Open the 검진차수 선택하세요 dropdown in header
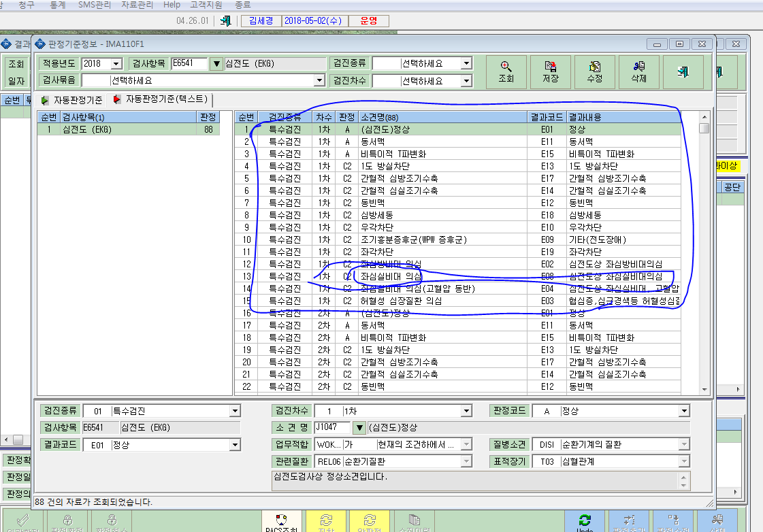 (466, 81)
